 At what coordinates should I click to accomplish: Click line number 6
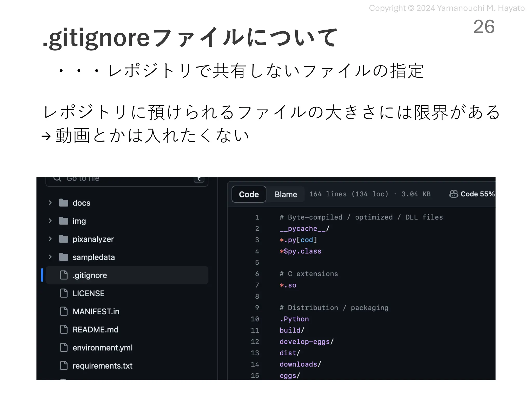click(x=257, y=274)
